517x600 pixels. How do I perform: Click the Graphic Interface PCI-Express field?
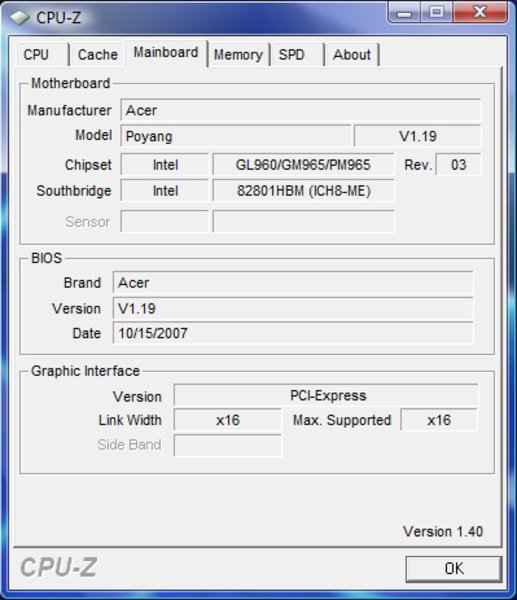point(326,395)
